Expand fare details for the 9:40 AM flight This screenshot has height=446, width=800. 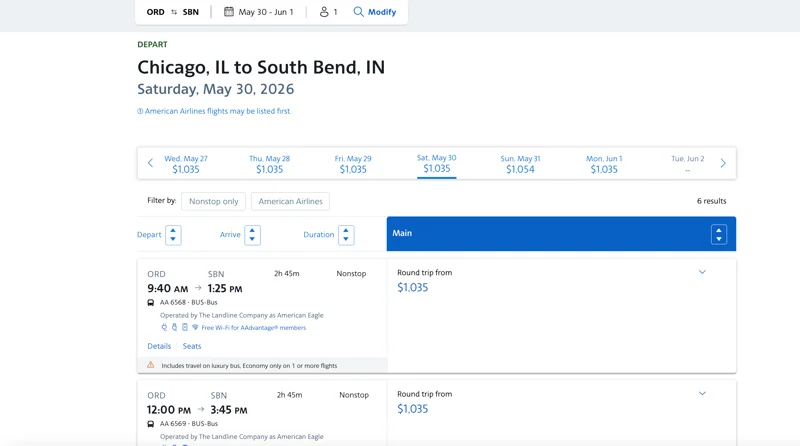[x=702, y=272]
